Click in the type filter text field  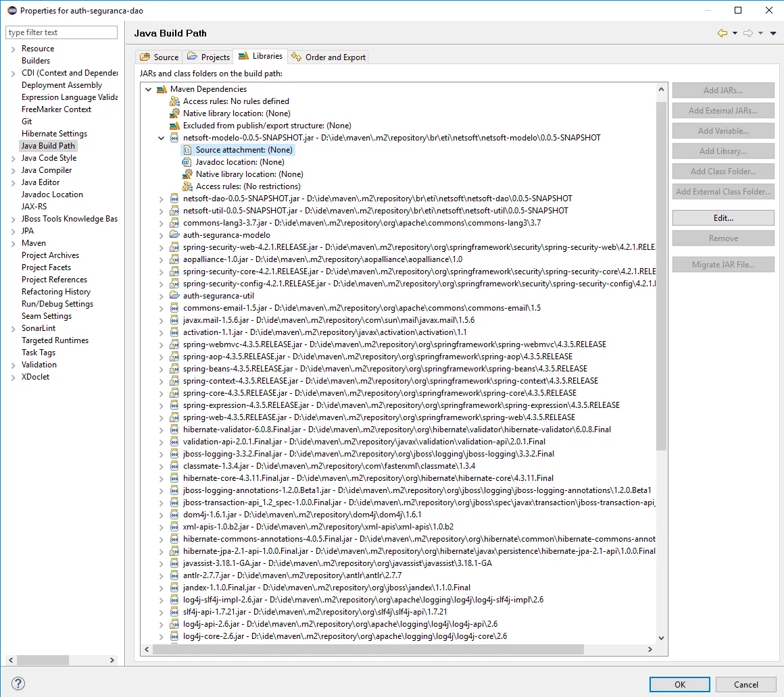point(62,32)
